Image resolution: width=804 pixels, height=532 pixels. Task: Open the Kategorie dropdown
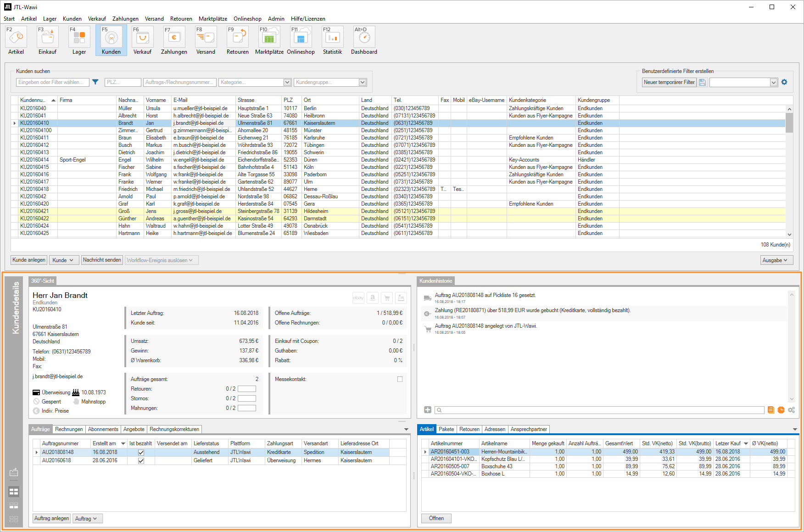click(287, 82)
